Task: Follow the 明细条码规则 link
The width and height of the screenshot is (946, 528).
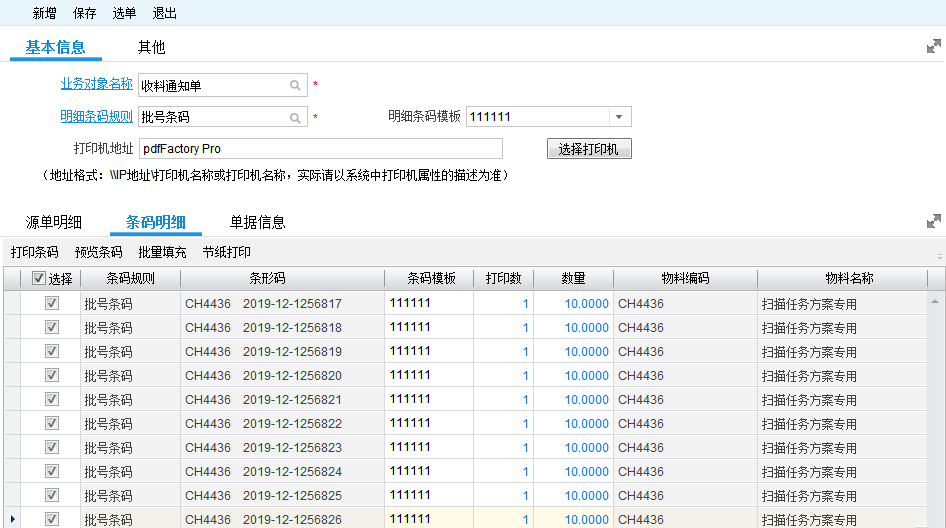Action: click(x=96, y=116)
